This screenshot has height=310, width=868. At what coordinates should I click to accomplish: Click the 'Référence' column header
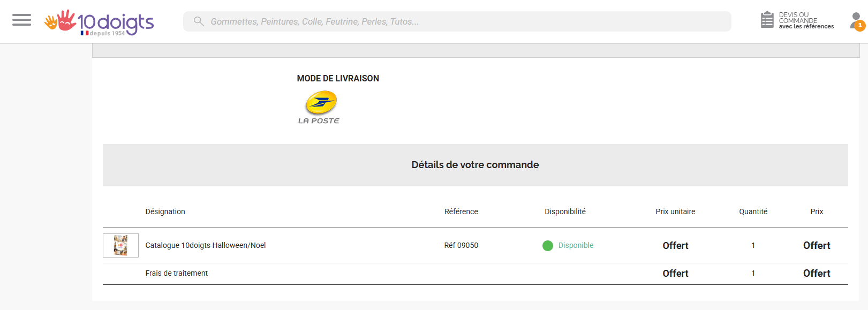pyautogui.click(x=461, y=211)
